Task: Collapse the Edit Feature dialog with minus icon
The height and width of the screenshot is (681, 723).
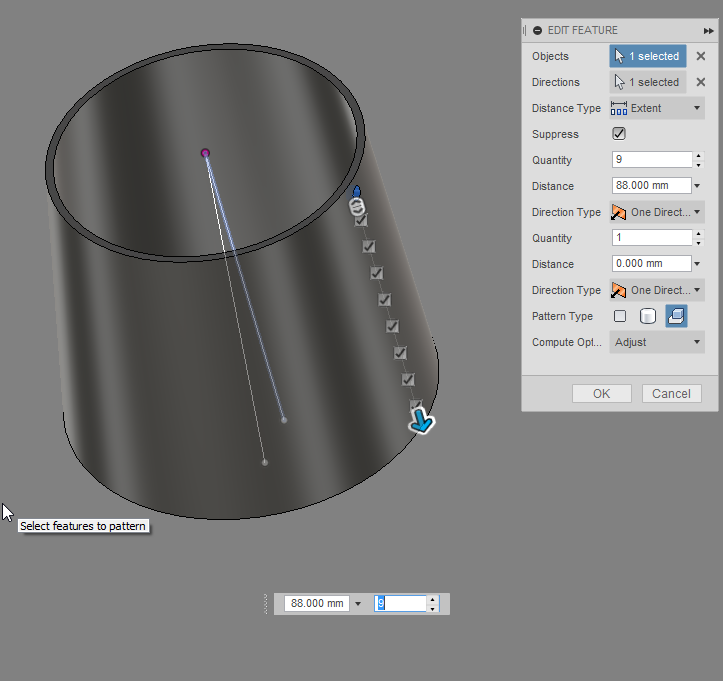Action: coord(537,30)
